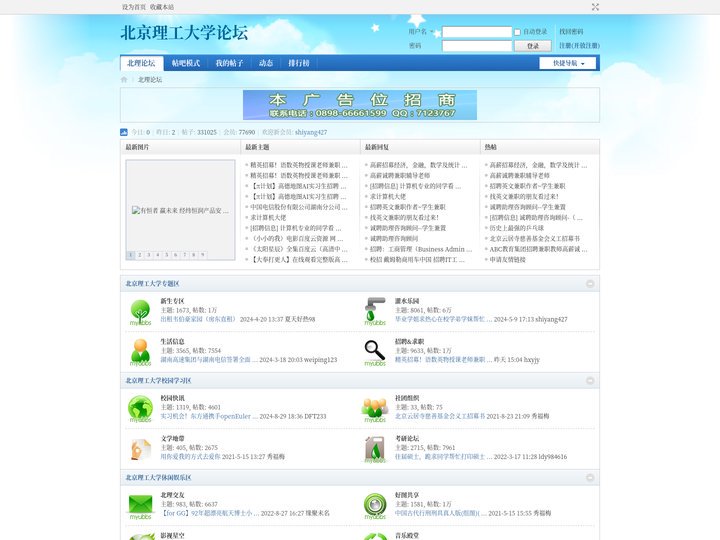Open hot post 历史上最强的乒乓球

tap(517, 228)
